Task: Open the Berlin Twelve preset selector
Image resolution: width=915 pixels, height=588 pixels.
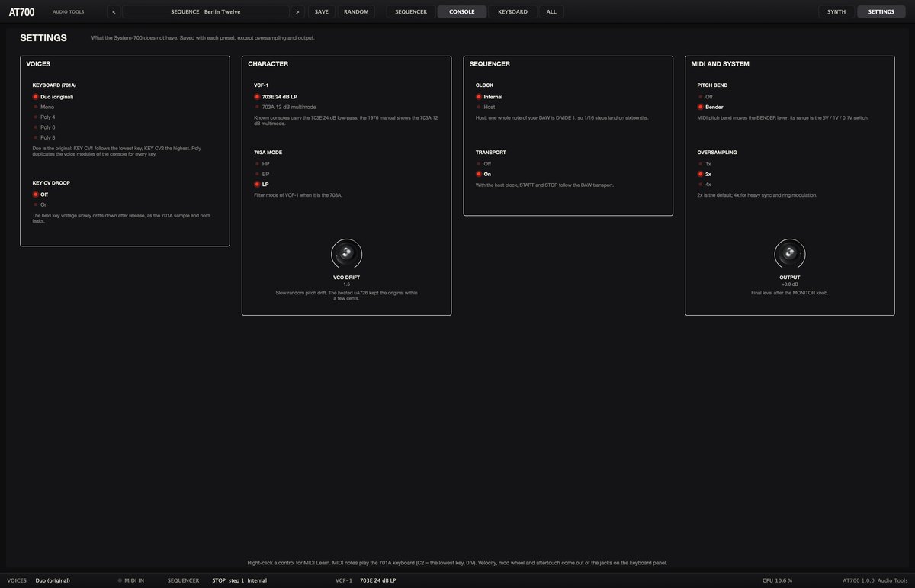Action: pyautogui.click(x=206, y=11)
